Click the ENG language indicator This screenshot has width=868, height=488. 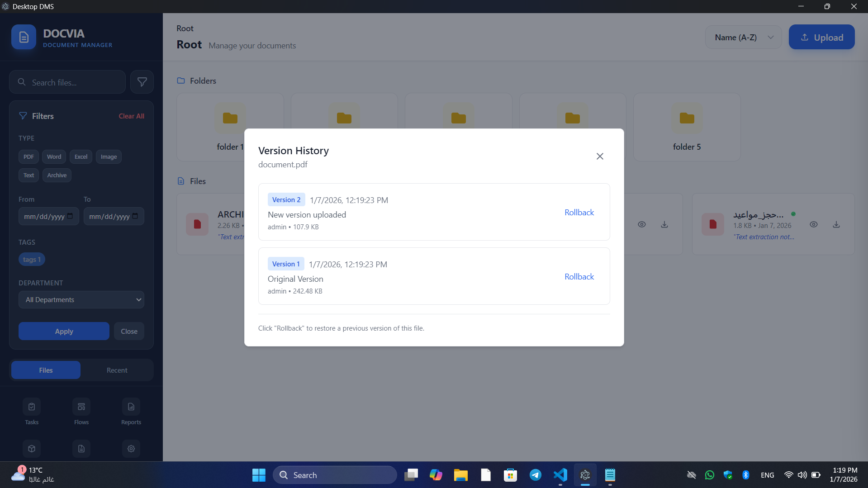(767, 475)
